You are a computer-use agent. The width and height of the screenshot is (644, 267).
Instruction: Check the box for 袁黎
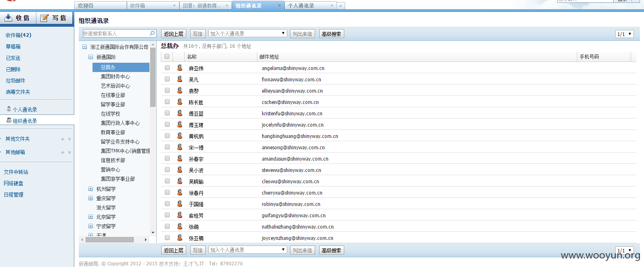(x=167, y=91)
